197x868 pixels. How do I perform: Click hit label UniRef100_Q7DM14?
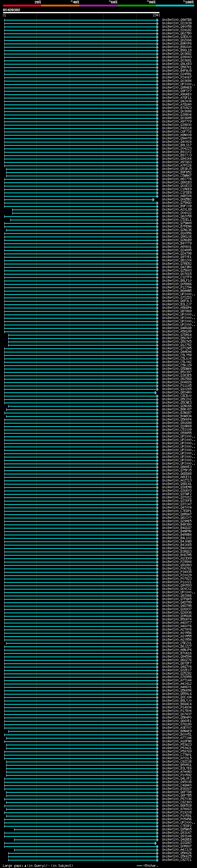tap(177, 335)
